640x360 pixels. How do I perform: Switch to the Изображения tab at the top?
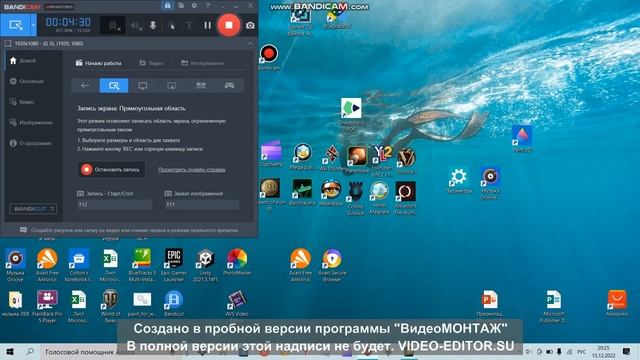202,63
